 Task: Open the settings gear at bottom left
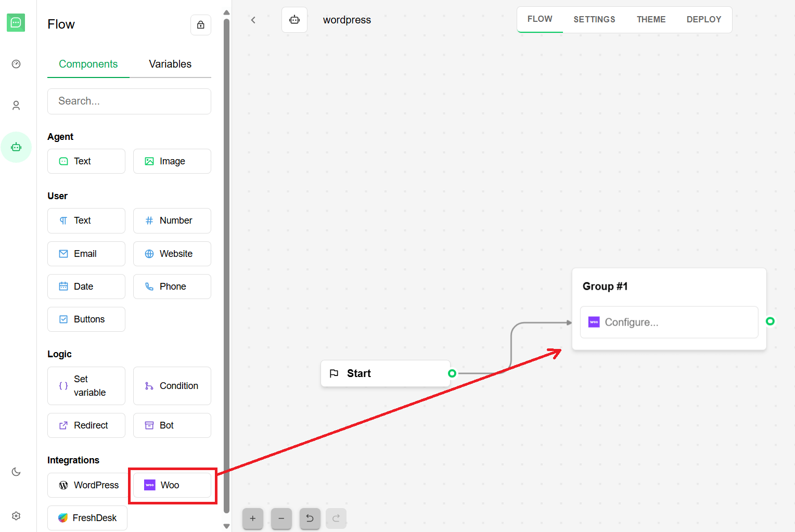point(16,515)
